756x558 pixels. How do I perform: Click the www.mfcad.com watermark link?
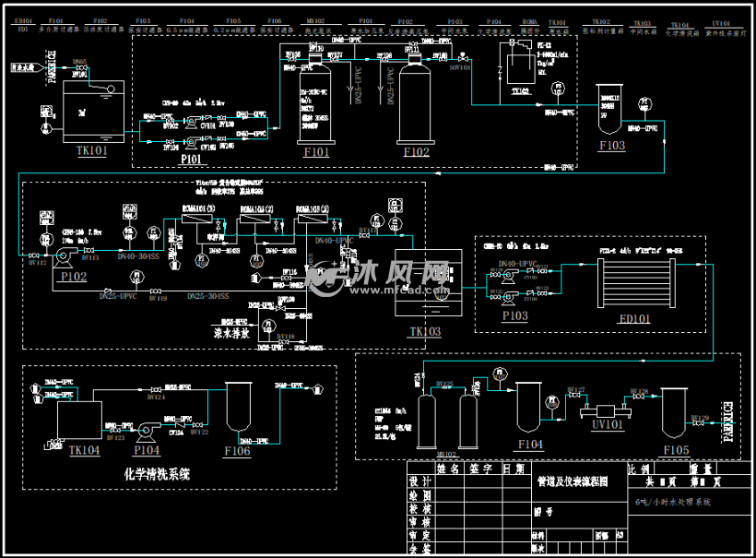399,291
